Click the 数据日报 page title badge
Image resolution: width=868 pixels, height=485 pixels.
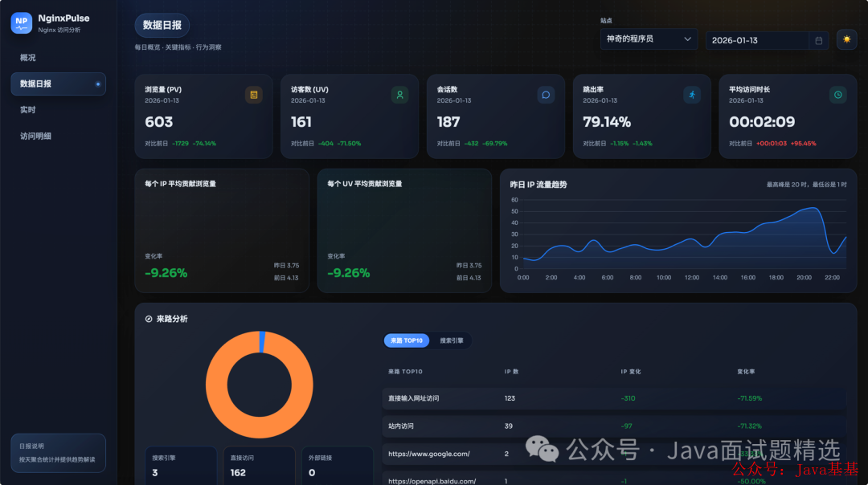pos(162,26)
